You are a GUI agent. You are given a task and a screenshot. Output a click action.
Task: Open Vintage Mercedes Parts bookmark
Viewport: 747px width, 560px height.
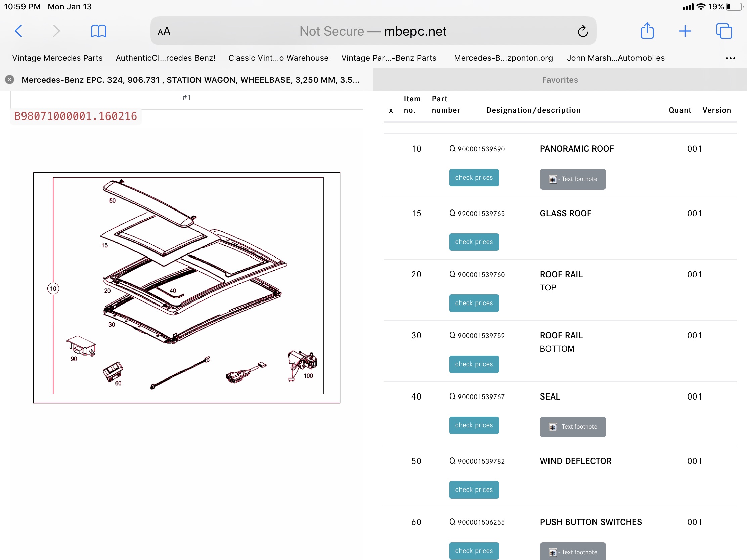tap(57, 58)
